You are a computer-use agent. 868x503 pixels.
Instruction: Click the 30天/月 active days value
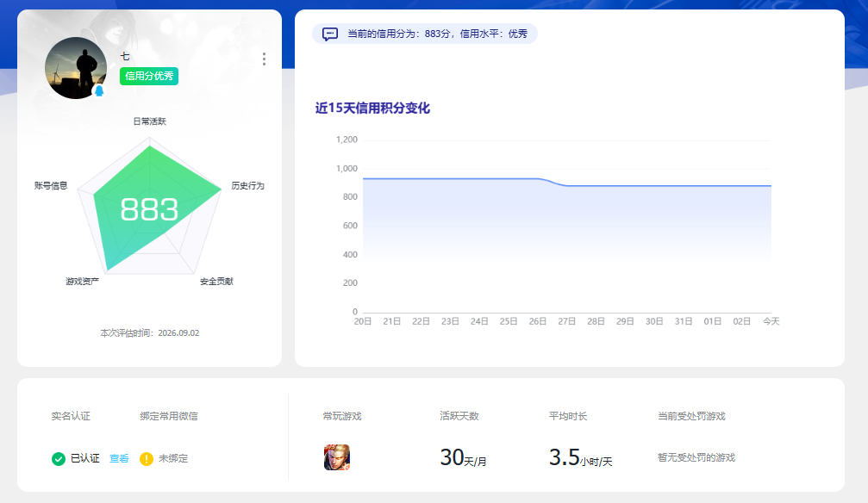pyautogui.click(x=464, y=457)
